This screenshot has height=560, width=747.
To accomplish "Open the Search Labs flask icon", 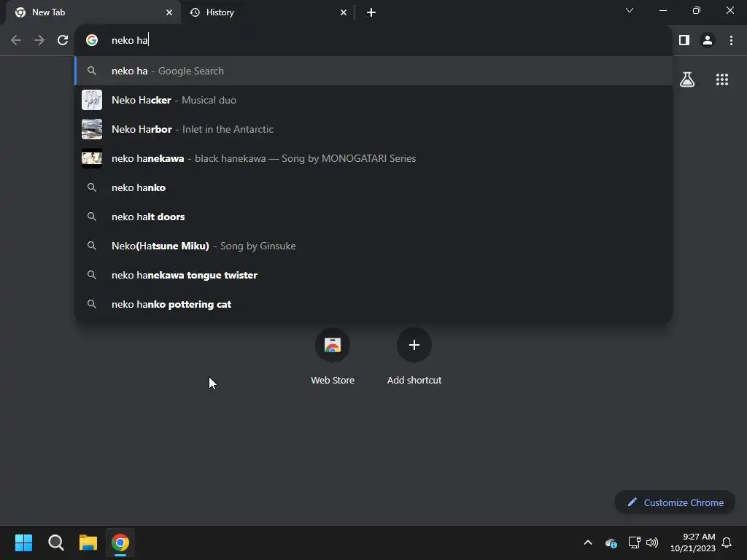I will pos(687,79).
